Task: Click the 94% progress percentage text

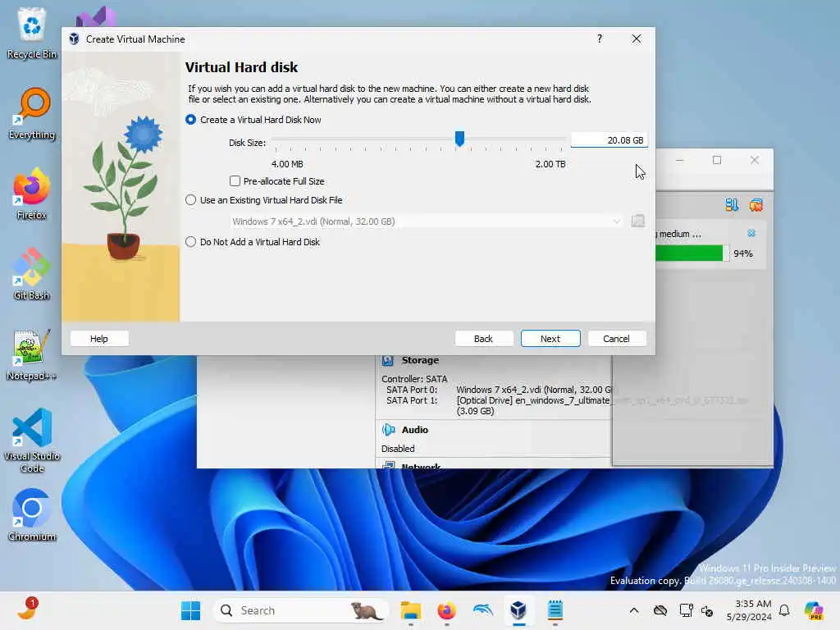Action: coord(743,253)
